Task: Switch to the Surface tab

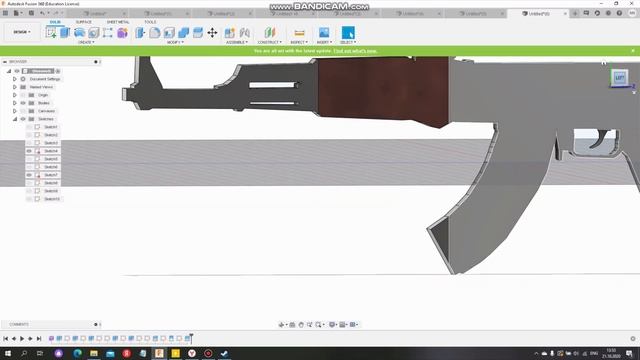Action: click(83, 22)
